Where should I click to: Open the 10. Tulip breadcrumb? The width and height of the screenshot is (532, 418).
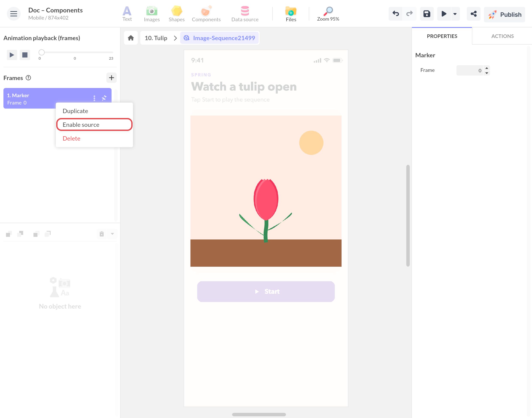156,38
